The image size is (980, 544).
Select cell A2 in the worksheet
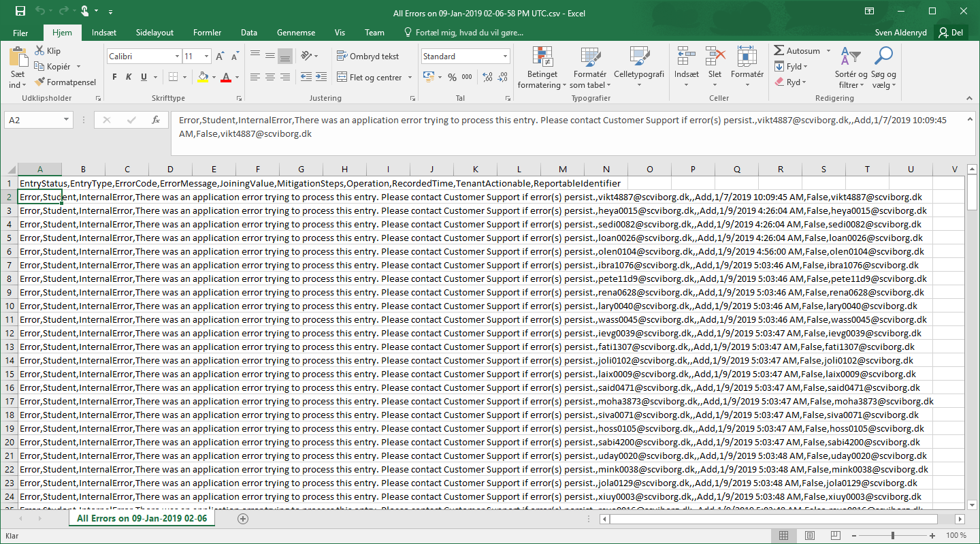coord(39,197)
